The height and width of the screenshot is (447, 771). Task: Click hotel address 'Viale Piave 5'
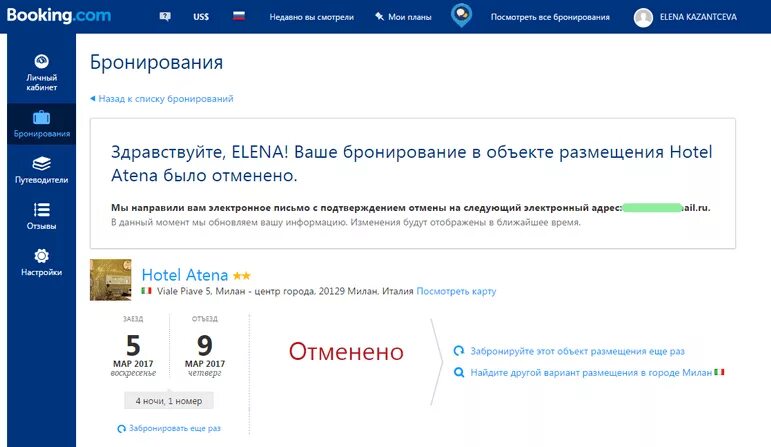tap(184, 291)
